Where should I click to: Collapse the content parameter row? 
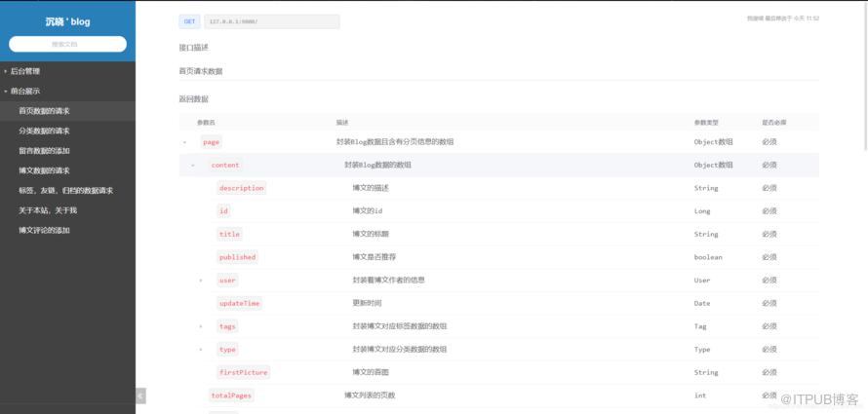pyautogui.click(x=193, y=166)
